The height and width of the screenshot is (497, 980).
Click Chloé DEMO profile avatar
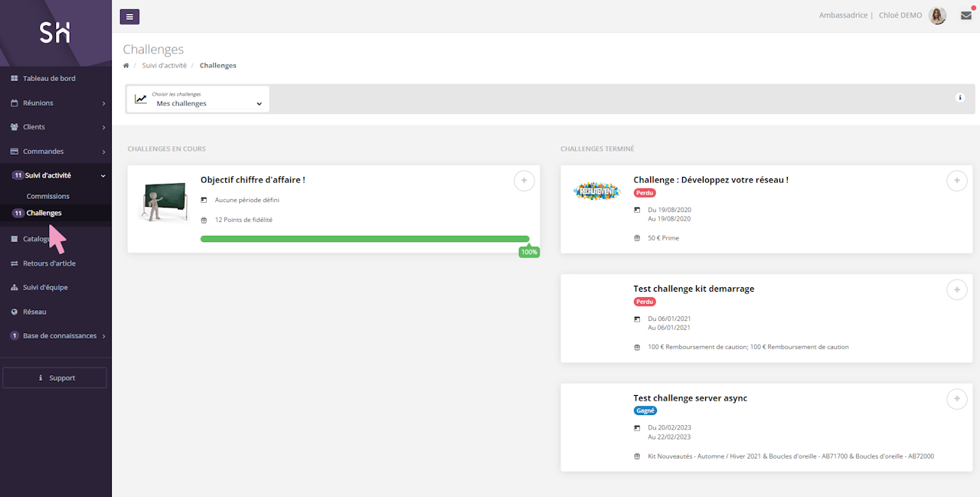[937, 15]
